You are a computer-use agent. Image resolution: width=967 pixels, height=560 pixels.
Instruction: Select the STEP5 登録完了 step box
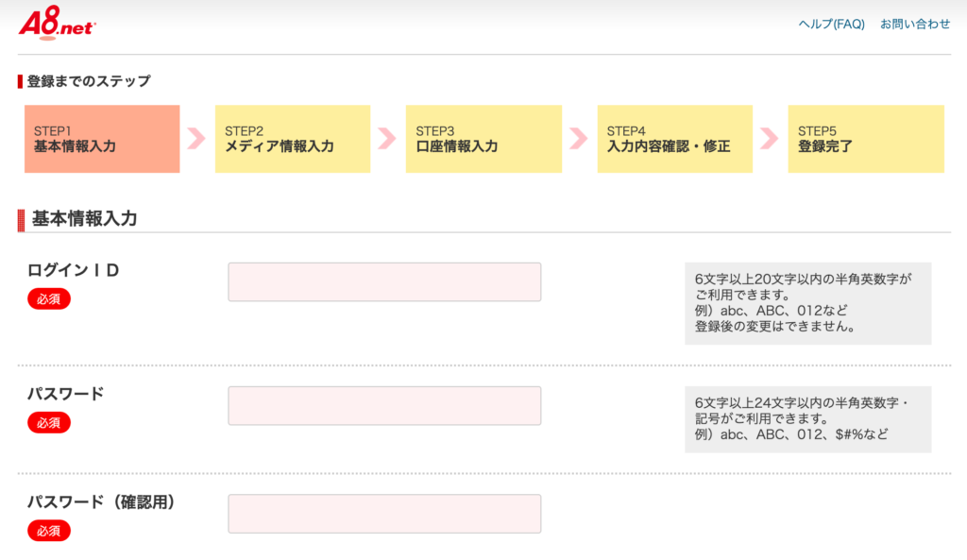point(866,139)
